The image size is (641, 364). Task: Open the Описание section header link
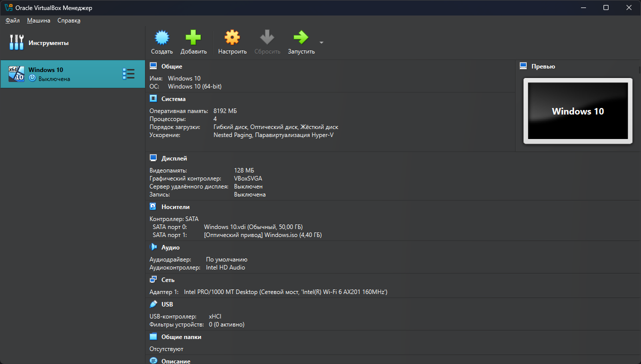tap(176, 361)
